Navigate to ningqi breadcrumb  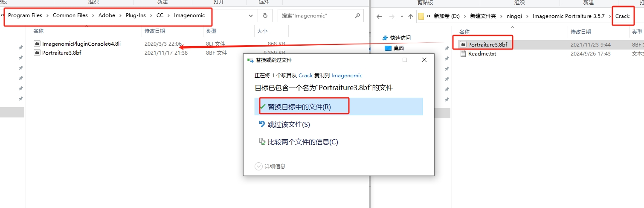[x=514, y=16]
